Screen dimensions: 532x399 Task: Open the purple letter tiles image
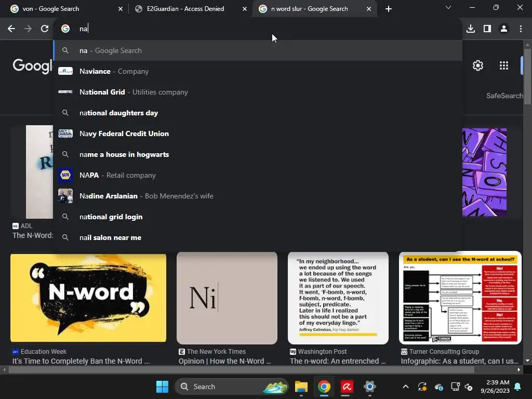click(x=485, y=172)
